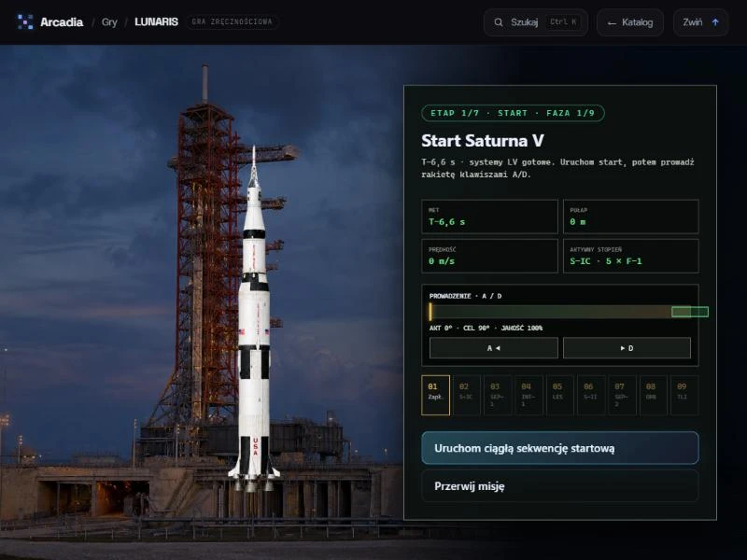Select phase 05 LES step
Viewport: 747px width, 560px height.
(560, 395)
